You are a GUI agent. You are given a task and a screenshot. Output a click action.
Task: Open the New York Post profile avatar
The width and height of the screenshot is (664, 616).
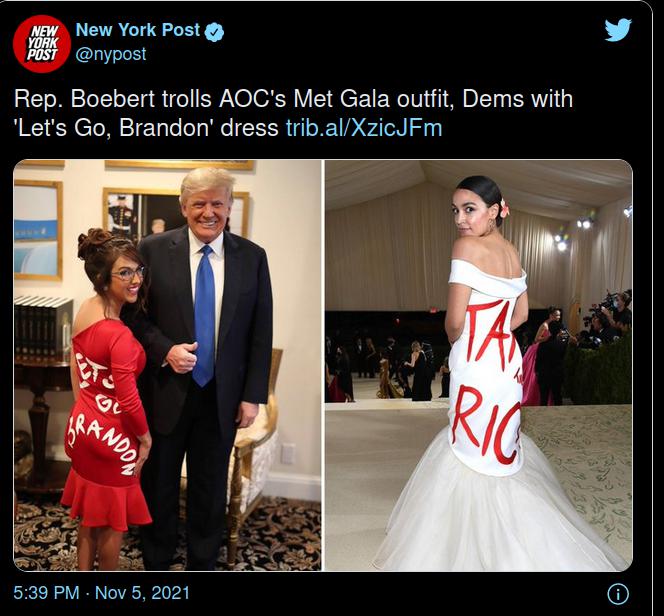coord(42,44)
